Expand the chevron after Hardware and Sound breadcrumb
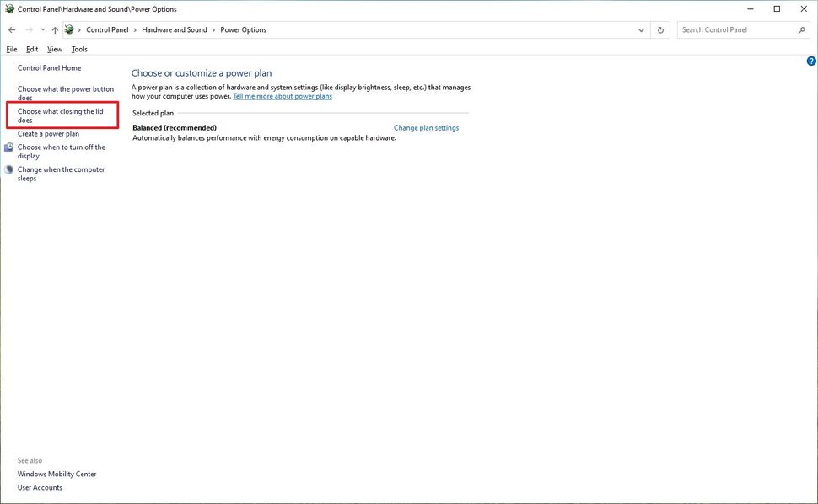The width and height of the screenshot is (818, 504). (213, 30)
